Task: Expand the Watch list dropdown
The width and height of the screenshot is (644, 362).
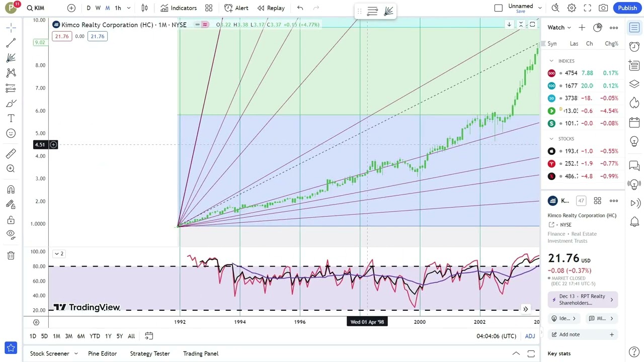Action: [559, 28]
